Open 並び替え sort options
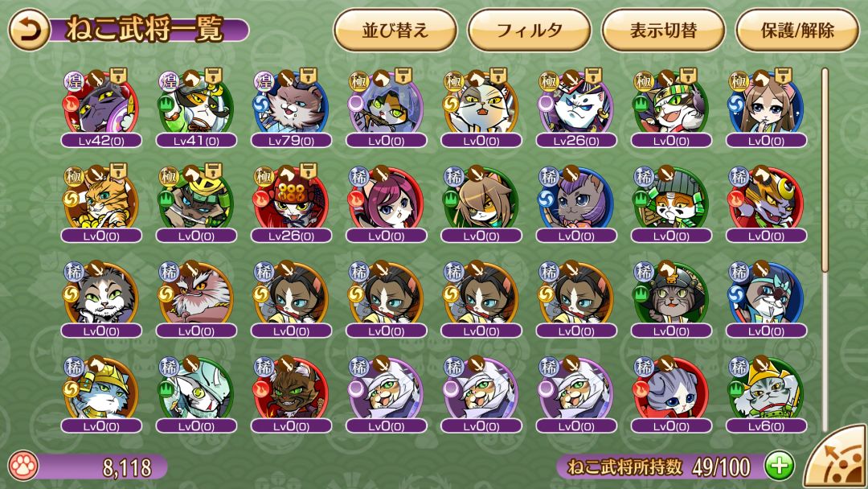This screenshot has width=868, height=489. (395, 30)
